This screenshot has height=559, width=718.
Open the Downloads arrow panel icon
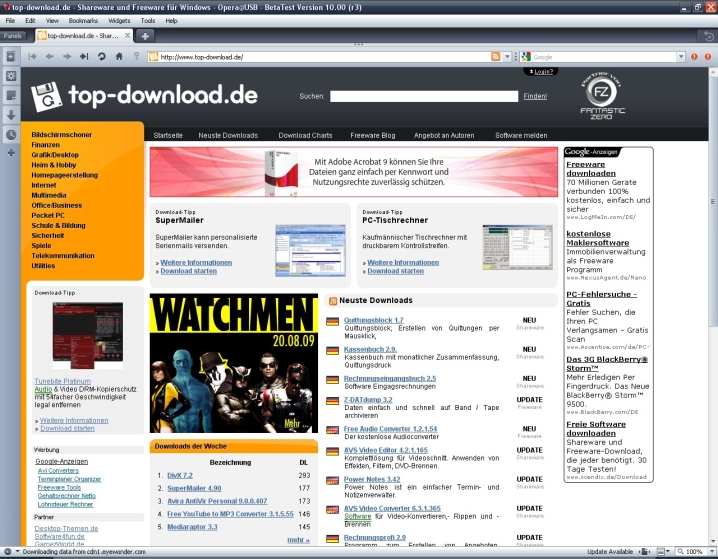(x=11, y=115)
